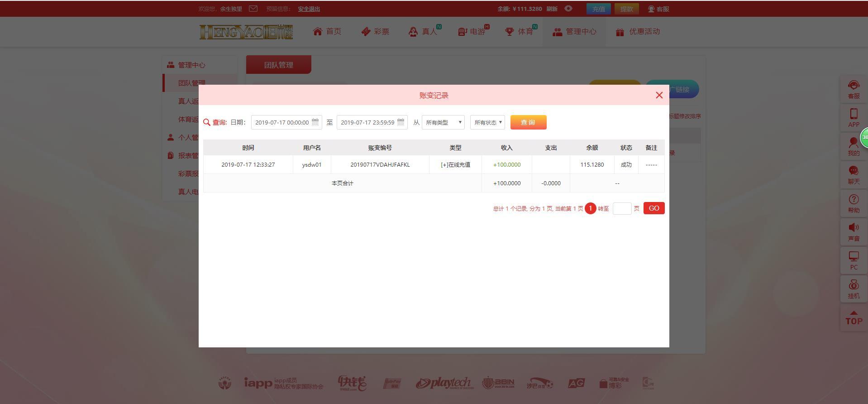Image resolution: width=868 pixels, height=404 pixels.
Task: Toggle balance visibility eye icon
Action: 568,9
